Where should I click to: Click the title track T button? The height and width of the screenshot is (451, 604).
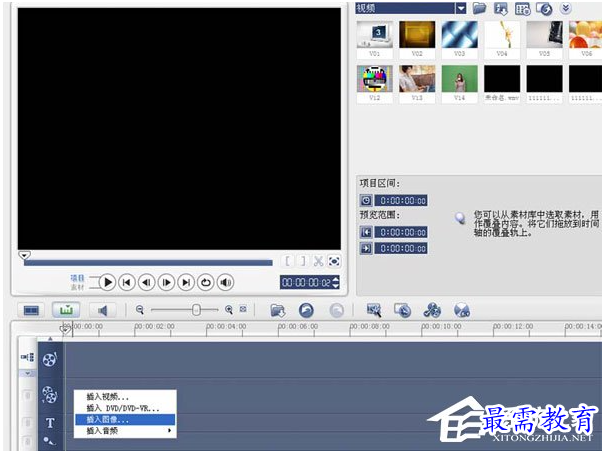point(50,423)
